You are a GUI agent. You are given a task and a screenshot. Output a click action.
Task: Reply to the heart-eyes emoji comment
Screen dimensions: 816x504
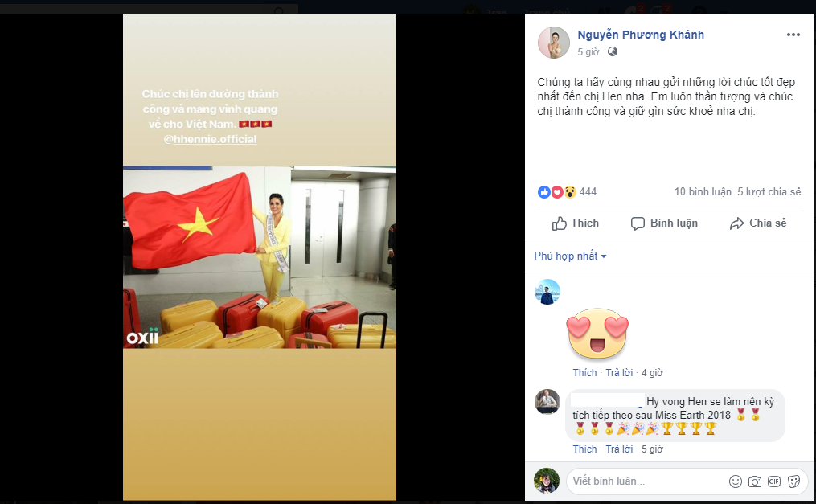point(619,373)
